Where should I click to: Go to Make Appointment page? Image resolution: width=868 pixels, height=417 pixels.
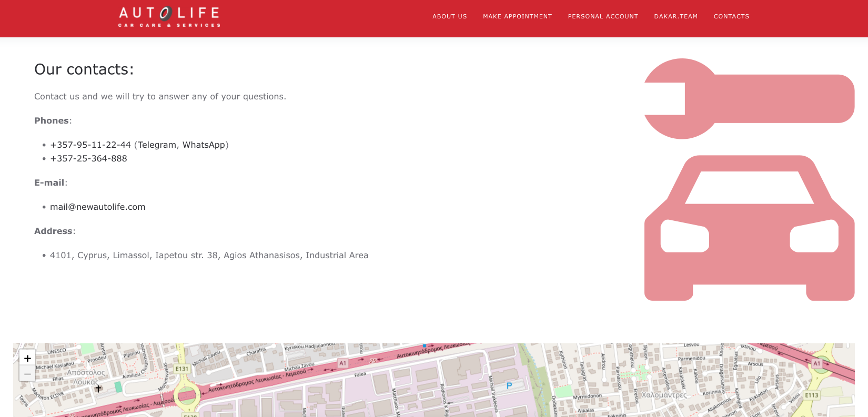[x=517, y=16]
